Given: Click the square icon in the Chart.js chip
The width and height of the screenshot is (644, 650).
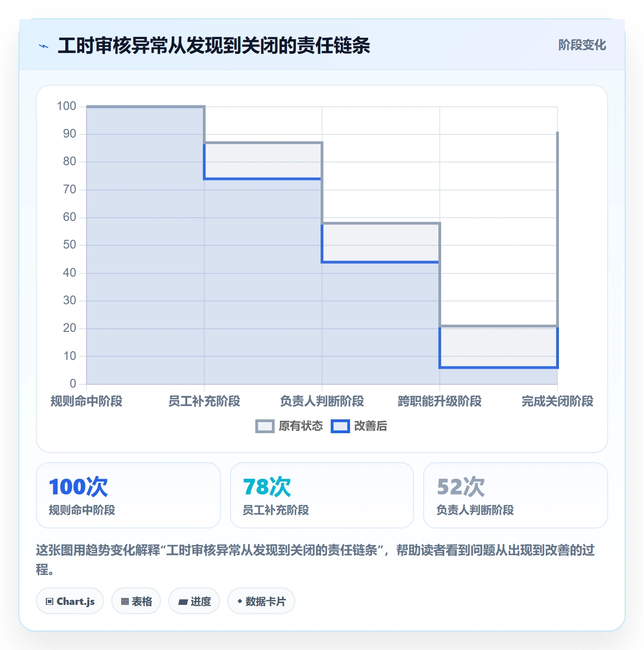Looking at the screenshot, I should pyautogui.click(x=50, y=602).
